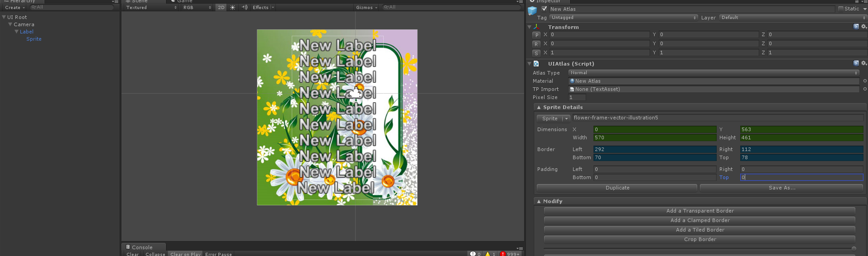Collapse the Camera tree node arrow
868x256 pixels.
pos(10,24)
